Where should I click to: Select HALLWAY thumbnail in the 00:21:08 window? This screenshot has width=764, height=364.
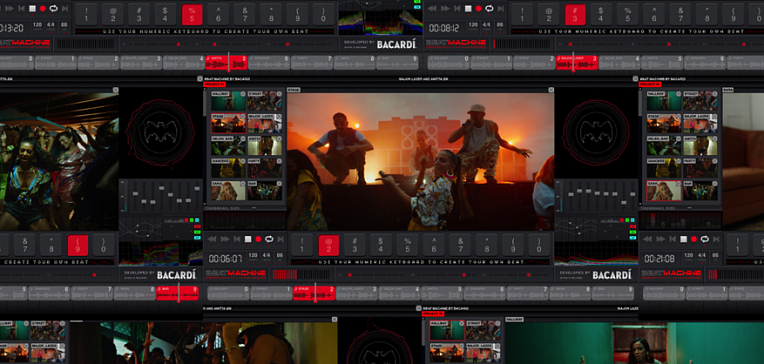(664, 101)
